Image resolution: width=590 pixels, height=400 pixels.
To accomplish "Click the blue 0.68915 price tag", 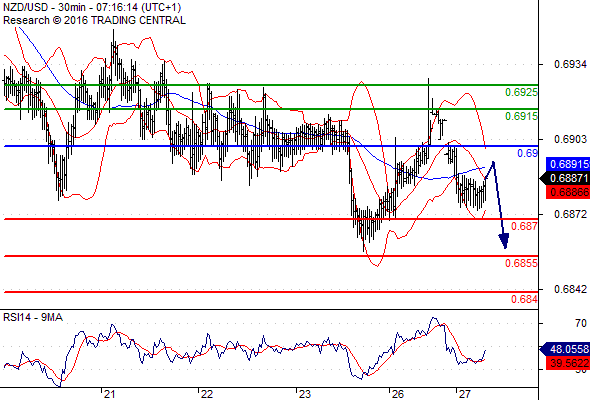I will tap(567, 164).
